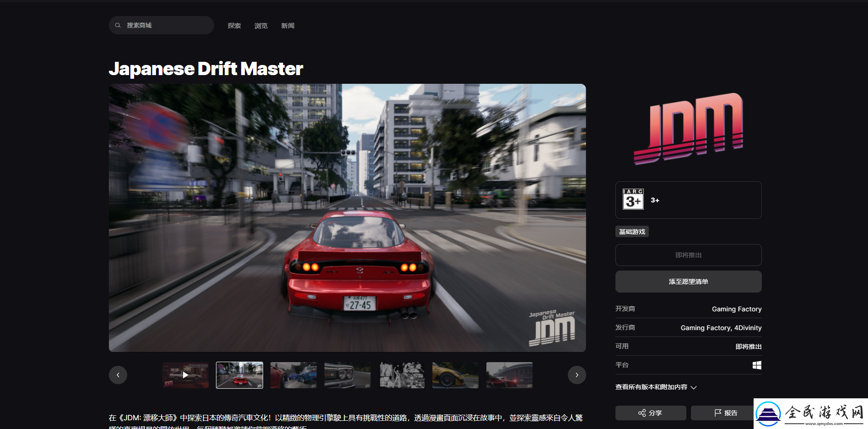Screen dimensions: 868x429
Task: Click the 即将推出 availability value
Action: click(749, 347)
